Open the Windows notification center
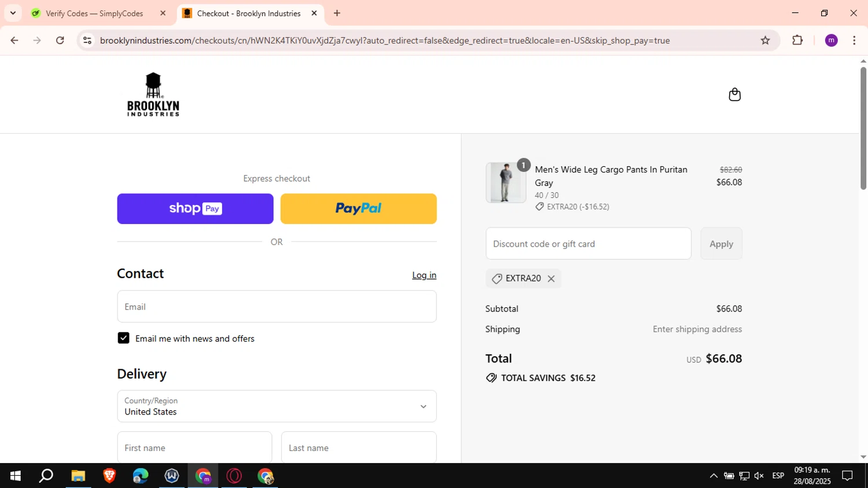868x488 pixels. [x=848, y=476]
